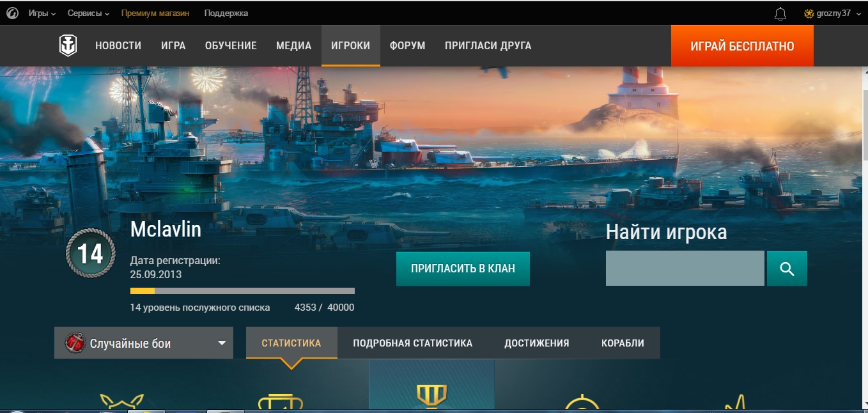
Task: Open the notifications bell
Action: tap(780, 13)
